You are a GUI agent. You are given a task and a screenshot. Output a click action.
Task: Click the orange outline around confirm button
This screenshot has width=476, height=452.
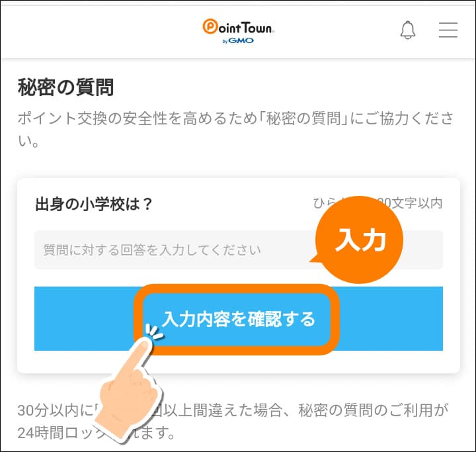click(x=237, y=320)
